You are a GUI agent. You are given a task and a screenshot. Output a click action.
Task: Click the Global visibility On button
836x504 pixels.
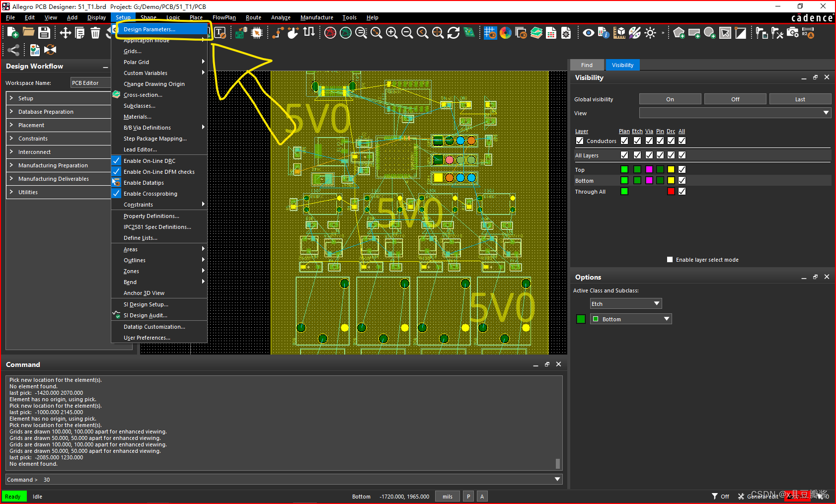point(670,99)
